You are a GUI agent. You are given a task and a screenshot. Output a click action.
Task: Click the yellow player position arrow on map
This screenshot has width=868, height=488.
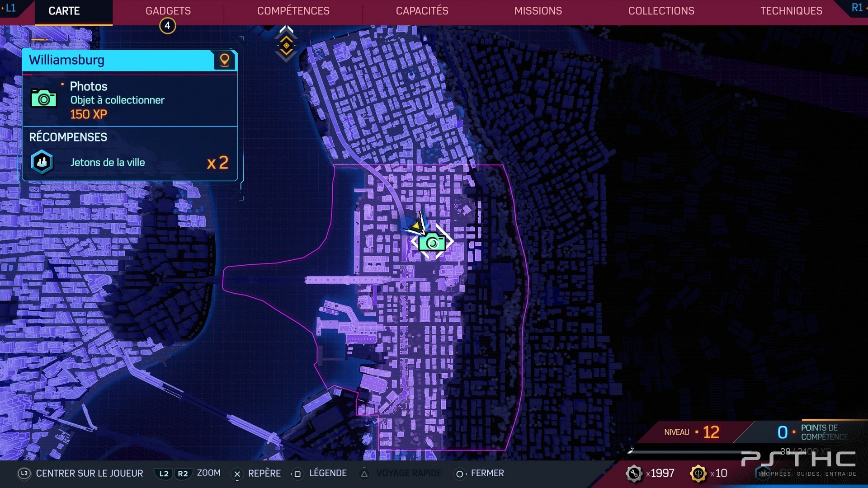coord(417,225)
